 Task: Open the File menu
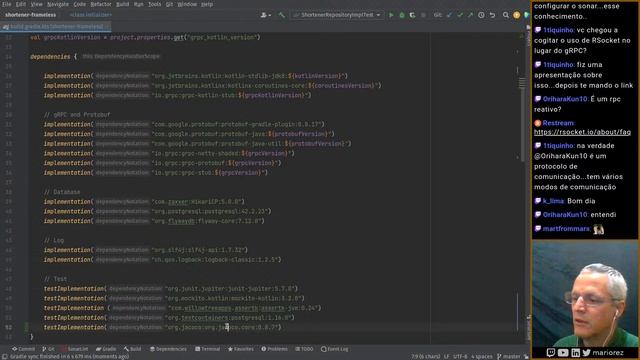tap(7, 4)
